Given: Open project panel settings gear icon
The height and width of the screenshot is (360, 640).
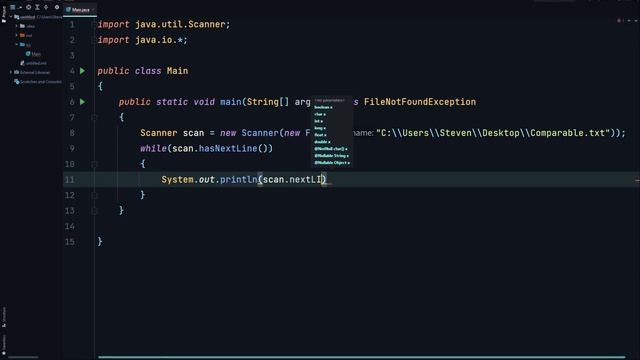Looking at the screenshot, I should tap(57, 7).
